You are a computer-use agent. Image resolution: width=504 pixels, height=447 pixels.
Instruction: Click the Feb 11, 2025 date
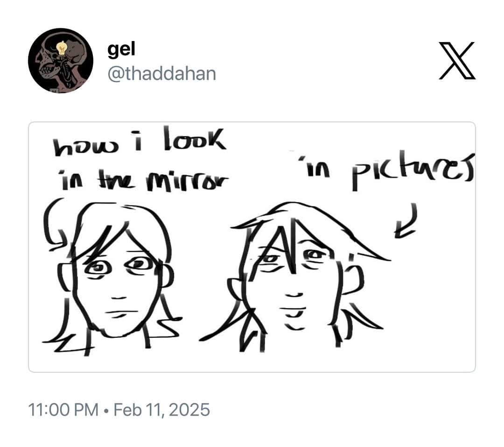coord(161,410)
